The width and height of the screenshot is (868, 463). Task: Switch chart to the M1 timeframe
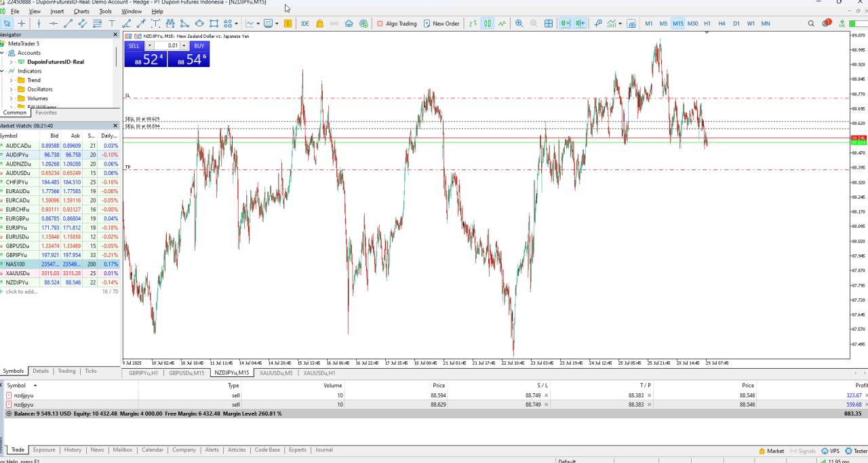[649, 23]
